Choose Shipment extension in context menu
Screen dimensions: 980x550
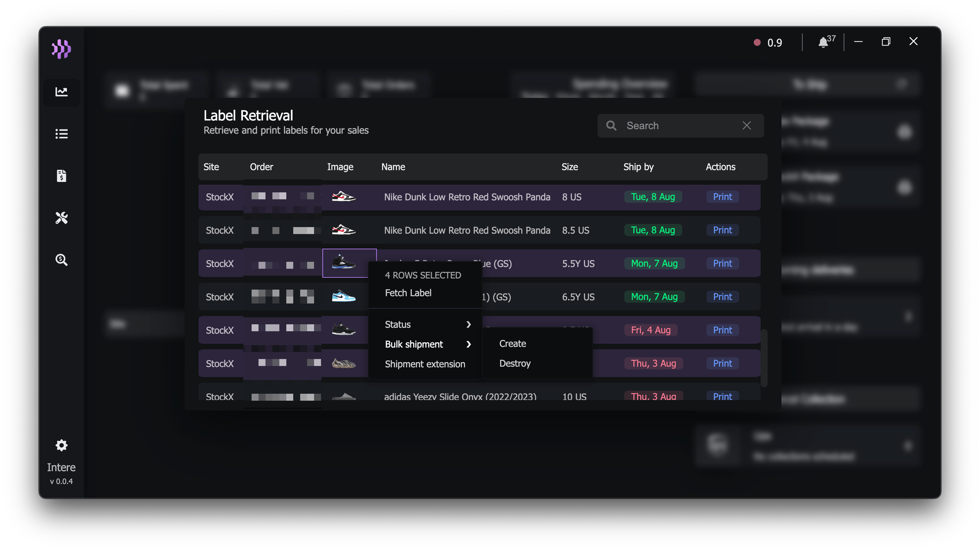[x=425, y=364]
